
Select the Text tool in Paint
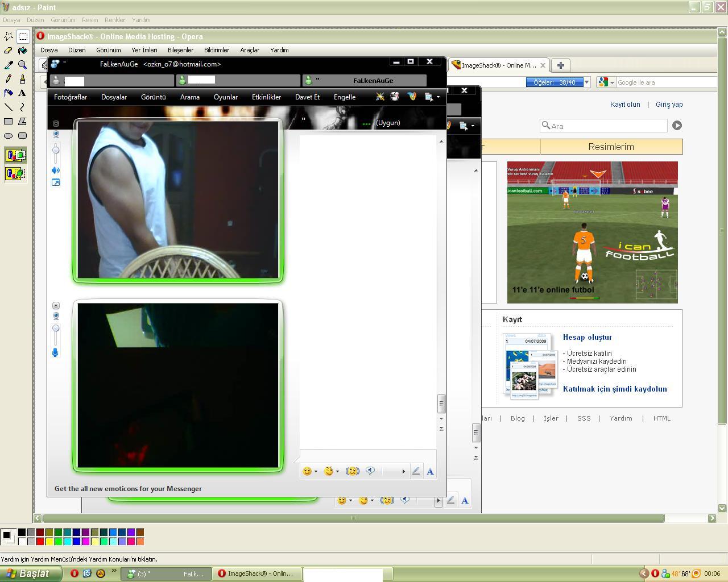pyautogui.click(x=23, y=93)
